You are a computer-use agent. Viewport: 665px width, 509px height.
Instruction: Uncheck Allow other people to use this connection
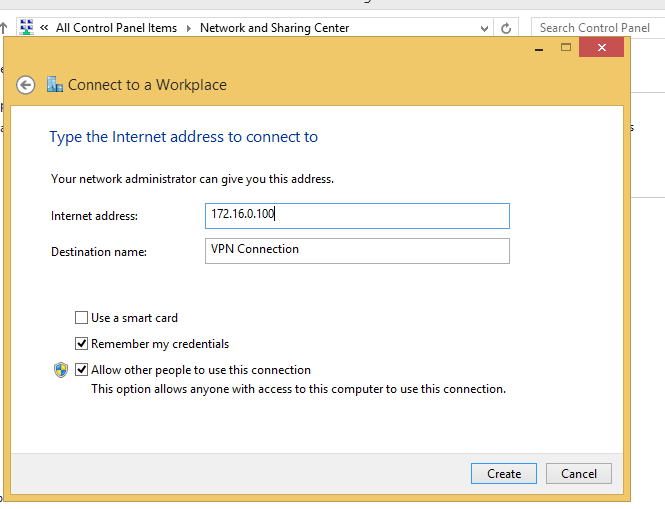click(x=81, y=369)
